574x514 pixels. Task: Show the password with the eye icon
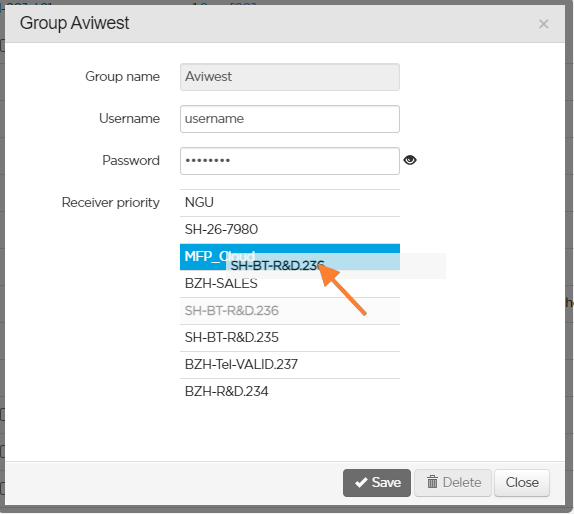[410, 160]
